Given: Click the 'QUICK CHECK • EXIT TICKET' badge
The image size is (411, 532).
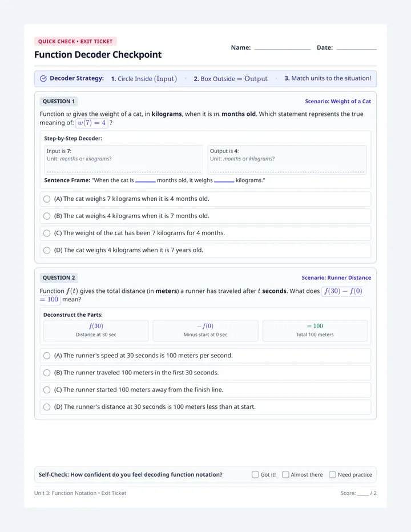Looking at the screenshot, I should pyautogui.click(x=75, y=42).
